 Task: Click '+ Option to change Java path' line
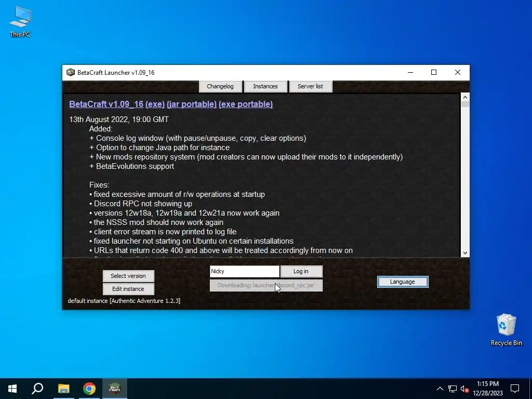[x=159, y=148]
